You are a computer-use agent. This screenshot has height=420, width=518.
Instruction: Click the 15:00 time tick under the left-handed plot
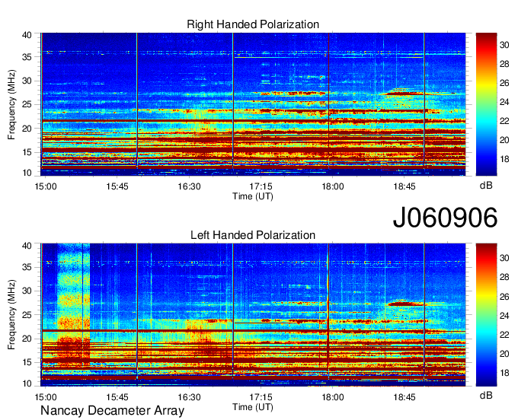[x=46, y=397]
